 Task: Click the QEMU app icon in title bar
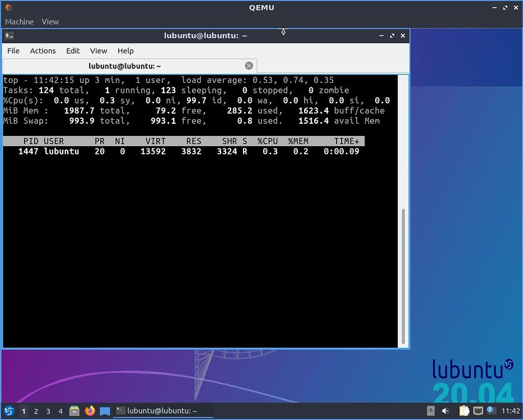click(x=8, y=7)
